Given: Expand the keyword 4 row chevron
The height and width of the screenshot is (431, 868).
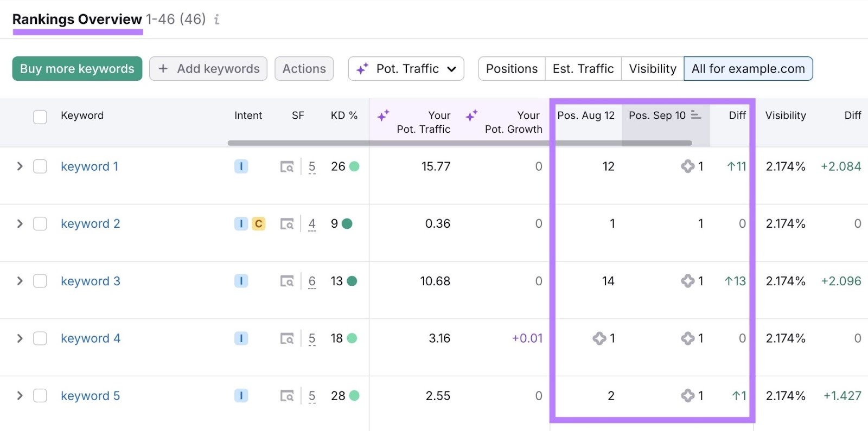Looking at the screenshot, I should (x=20, y=338).
